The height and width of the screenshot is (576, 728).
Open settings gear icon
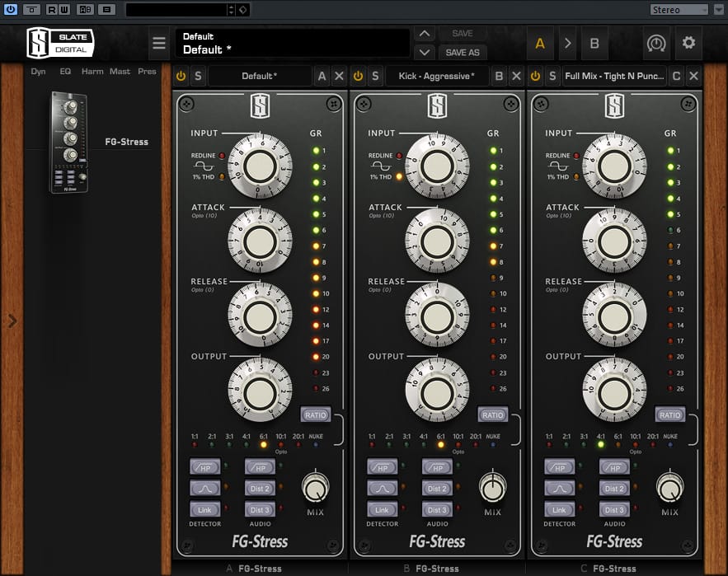[x=688, y=43]
